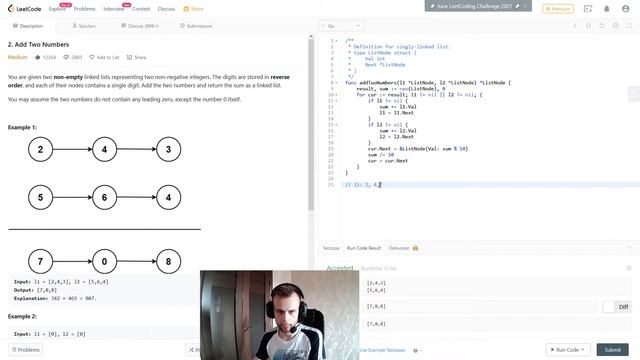This screenshot has height=360, width=640.
Task: Click the Debugger lock icon
Action: click(415, 248)
